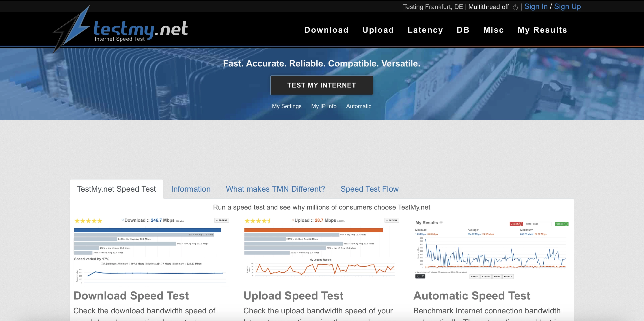Open the Download menu
Screen dimensions: 644x321
326,30
